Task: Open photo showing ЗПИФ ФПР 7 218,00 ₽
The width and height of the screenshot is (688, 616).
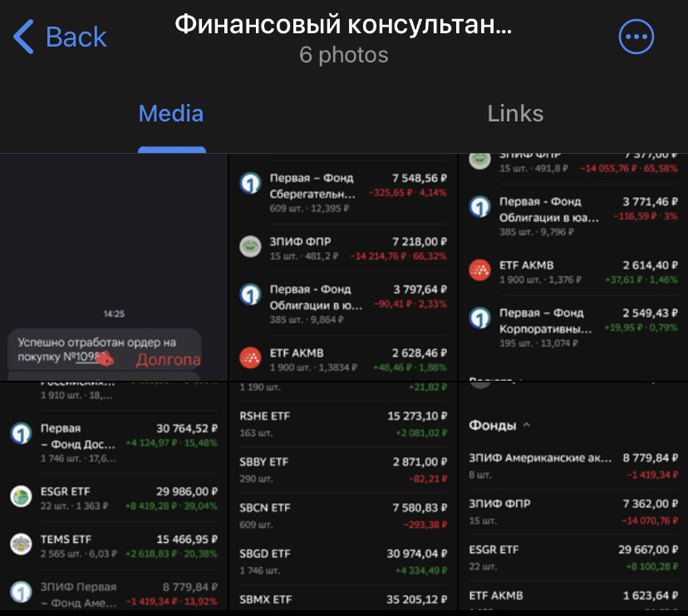Action: click(343, 267)
